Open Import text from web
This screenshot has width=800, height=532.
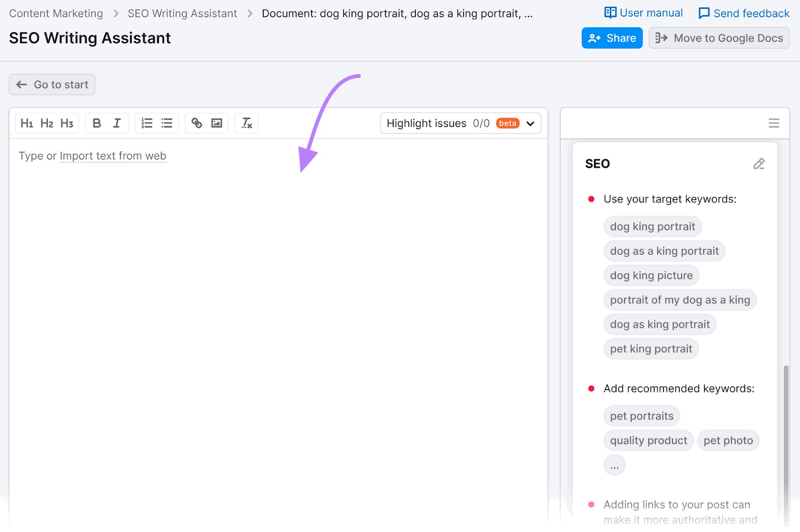point(113,155)
